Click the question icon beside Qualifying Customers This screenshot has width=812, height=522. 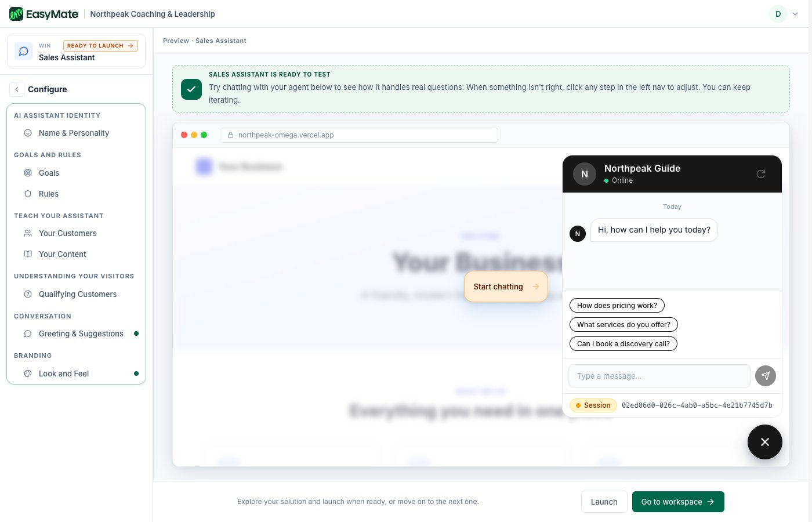pos(28,294)
